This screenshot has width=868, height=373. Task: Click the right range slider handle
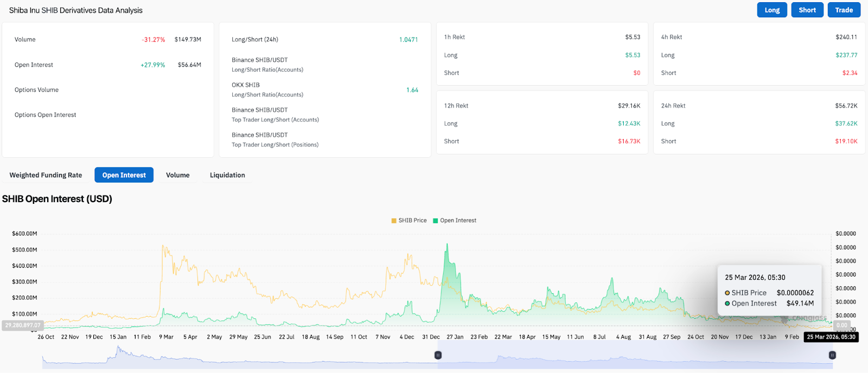pyautogui.click(x=832, y=355)
